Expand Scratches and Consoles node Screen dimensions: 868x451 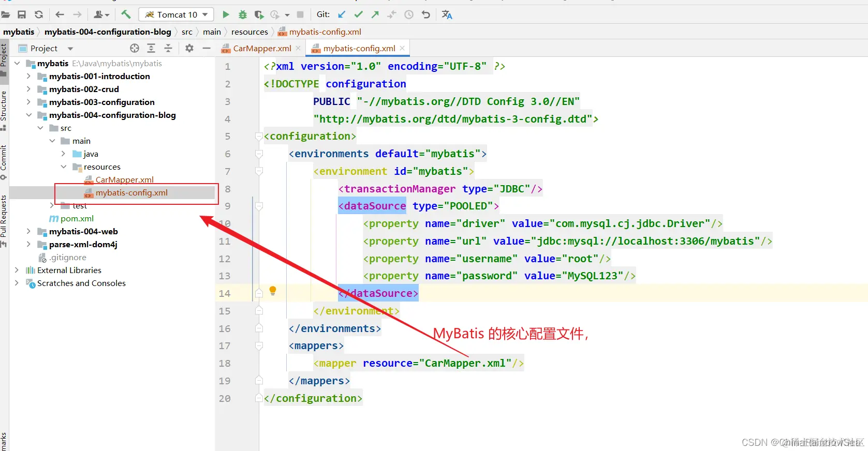(x=17, y=283)
